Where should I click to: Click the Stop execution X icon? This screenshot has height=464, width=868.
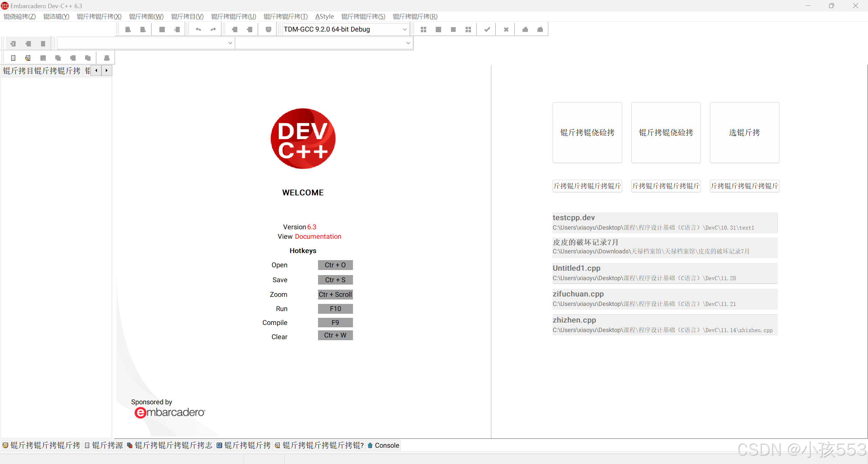point(506,30)
